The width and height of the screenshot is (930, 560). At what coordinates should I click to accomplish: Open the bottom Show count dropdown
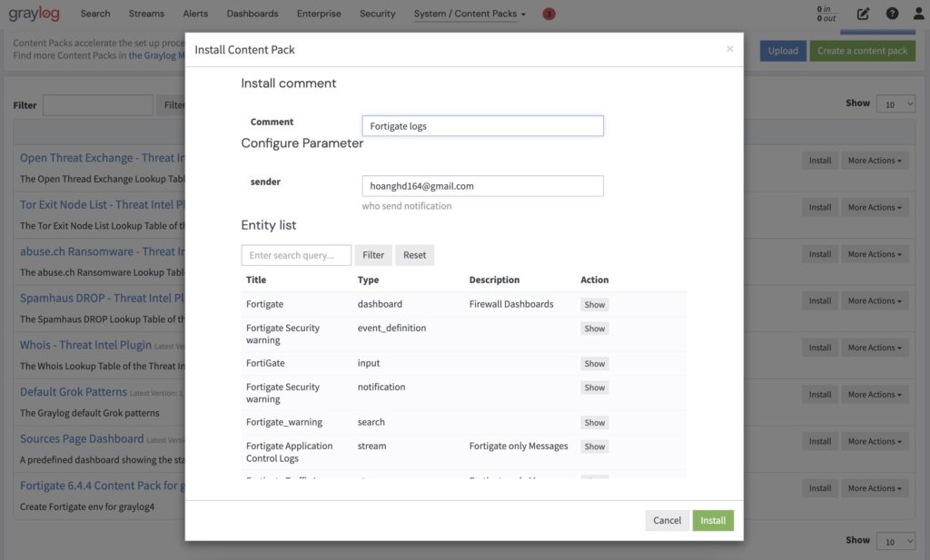pyautogui.click(x=896, y=542)
